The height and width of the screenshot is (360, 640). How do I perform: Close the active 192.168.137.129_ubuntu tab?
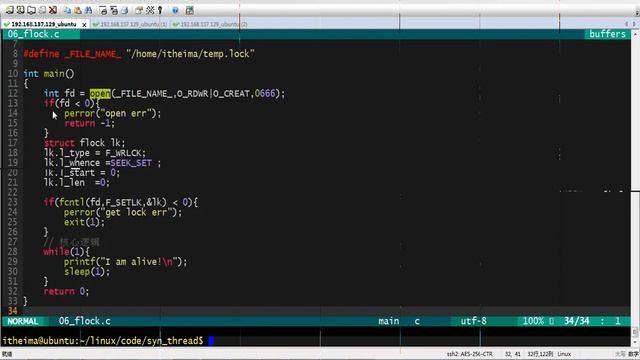click(84, 25)
